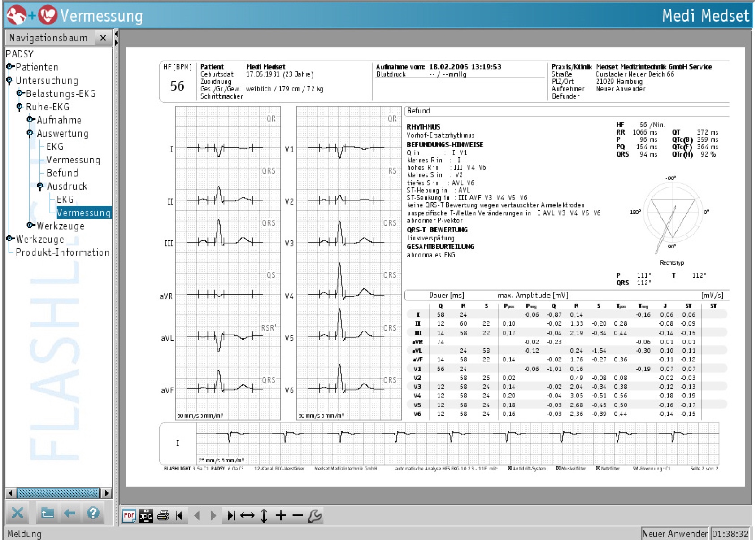Collapse the Ruhe-EKG node

(19, 107)
